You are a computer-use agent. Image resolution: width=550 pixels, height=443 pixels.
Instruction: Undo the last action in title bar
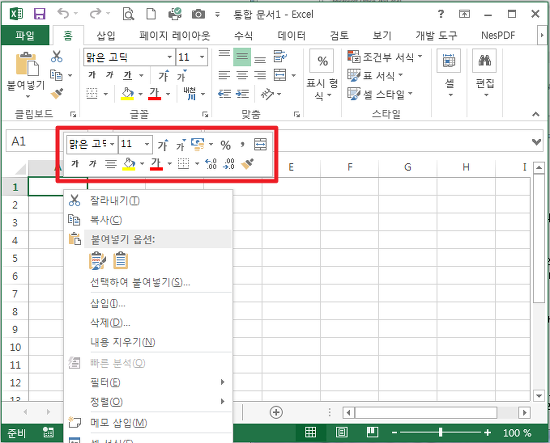(63, 14)
